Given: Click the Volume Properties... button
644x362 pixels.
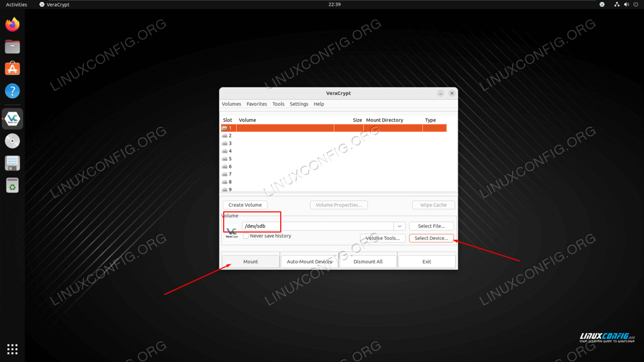Looking at the screenshot, I should (x=339, y=205).
